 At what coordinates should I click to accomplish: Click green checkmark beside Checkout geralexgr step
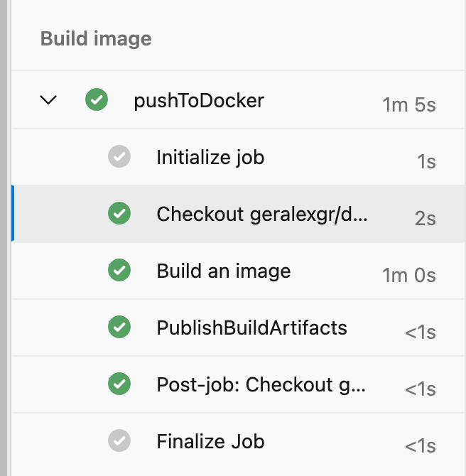click(119, 213)
